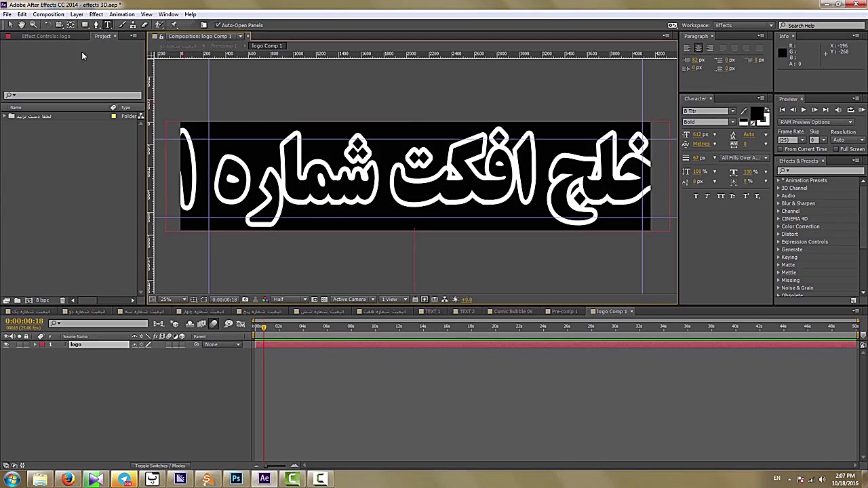Screen dimensions: 868x488
Task: Open the Animation menu
Action: [x=121, y=14]
